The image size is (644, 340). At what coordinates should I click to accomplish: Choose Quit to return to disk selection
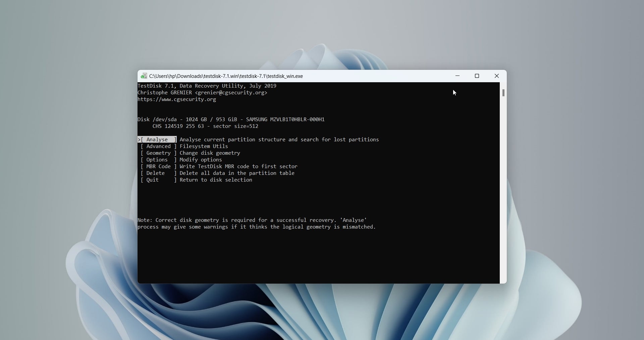click(153, 180)
